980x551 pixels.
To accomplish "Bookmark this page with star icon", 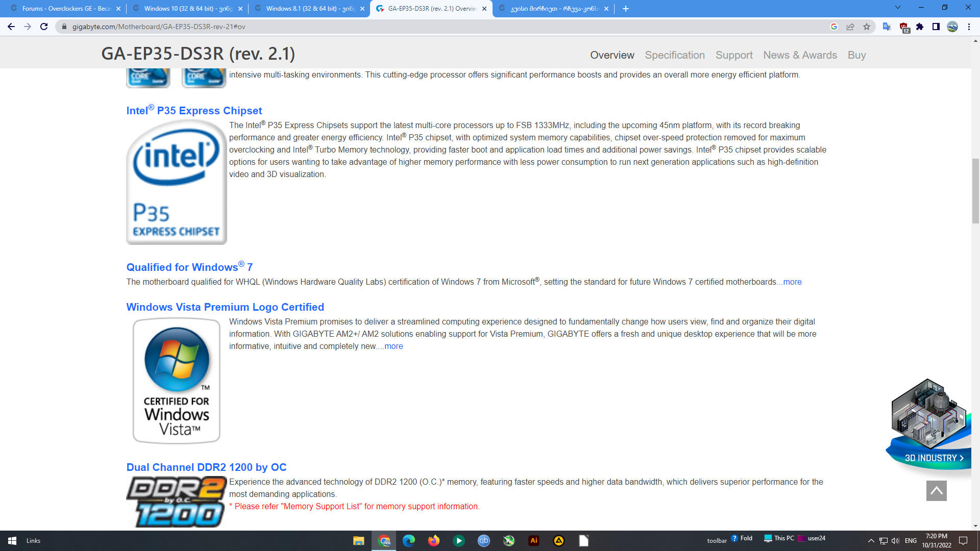I will pyautogui.click(x=867, y=27).
